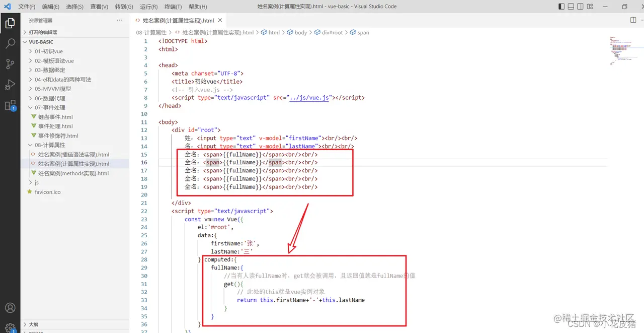This screenshot has width=644, height=333.
Task: Open 转到(G) menu
Action: [x=124, y=7]
